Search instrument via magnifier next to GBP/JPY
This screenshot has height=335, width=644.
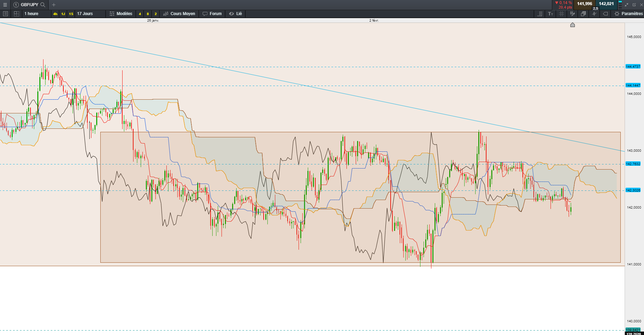point(43,5)
